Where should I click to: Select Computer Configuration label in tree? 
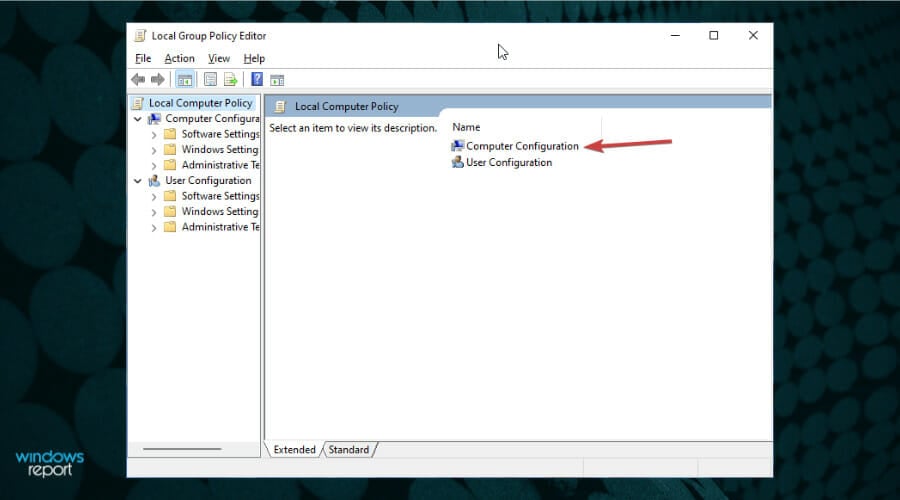pyautogui.click(x=212, y=119)
